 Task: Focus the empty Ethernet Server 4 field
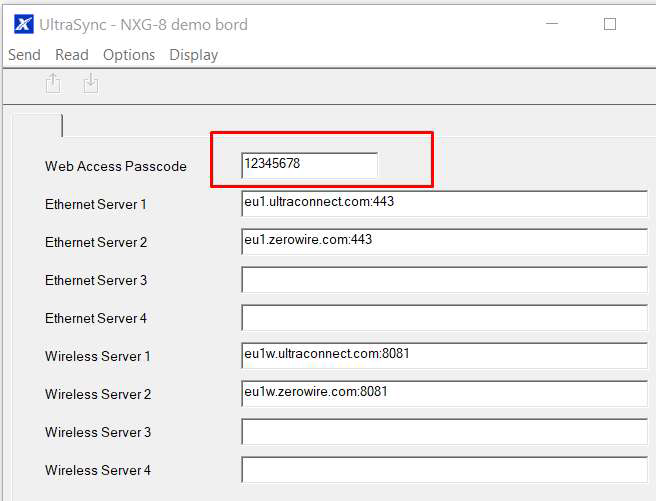tap(445, 318)
